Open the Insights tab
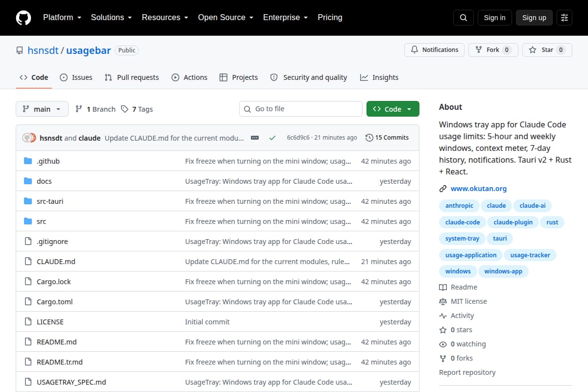This screenshot has width=588, height=392. (379, 77)
